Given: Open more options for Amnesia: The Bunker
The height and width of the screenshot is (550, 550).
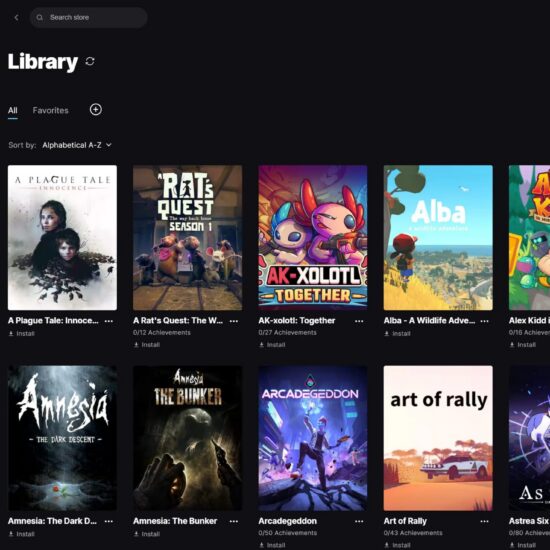Looking at the screenshot, I should (x=234, y=521).
